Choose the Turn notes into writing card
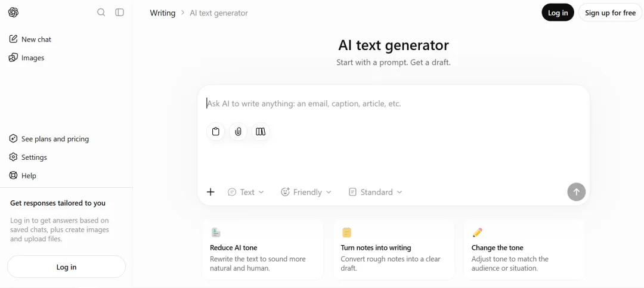The height and width of the screenshot is (288, 644). point(394,250)
